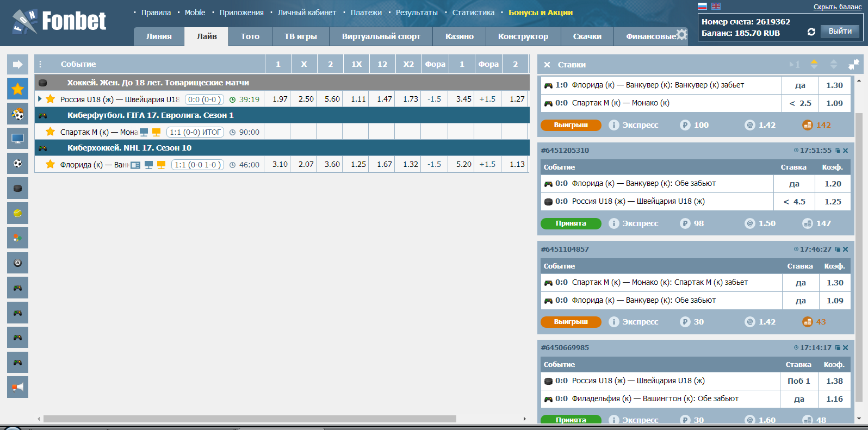This screenshot has width=868, height=430.
Task: Collapse the Хоккей. Жен. До 18 лет section
Action: [x=282, y=83]
